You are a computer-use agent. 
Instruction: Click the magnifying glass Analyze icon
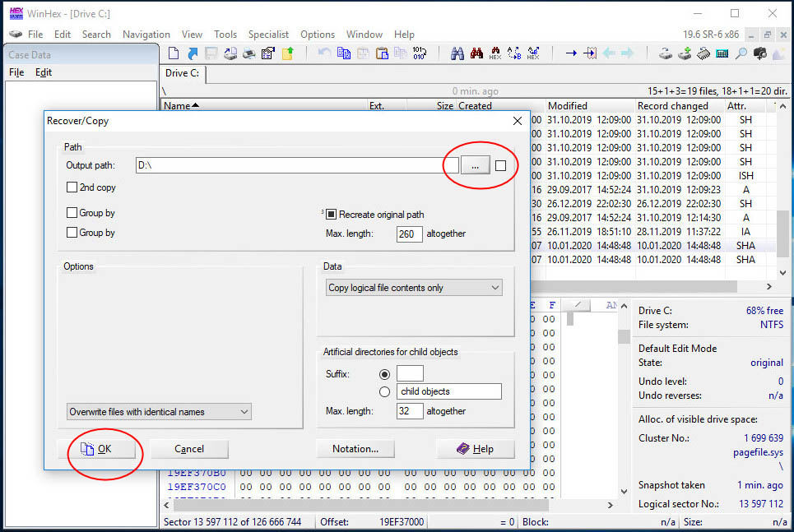point(741,53)
